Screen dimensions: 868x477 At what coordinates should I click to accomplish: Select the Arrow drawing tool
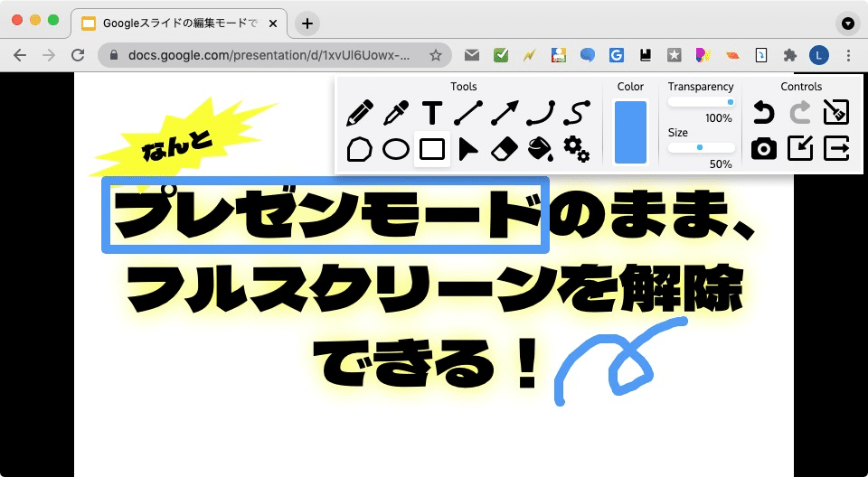tap(505, 114)
